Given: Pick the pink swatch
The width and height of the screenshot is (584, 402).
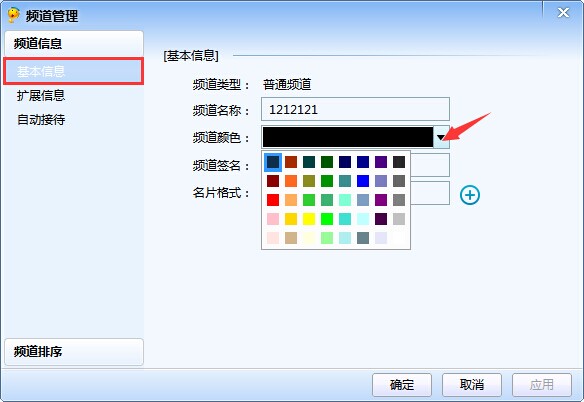Looking at the screenshot, I should pos(273,219).
